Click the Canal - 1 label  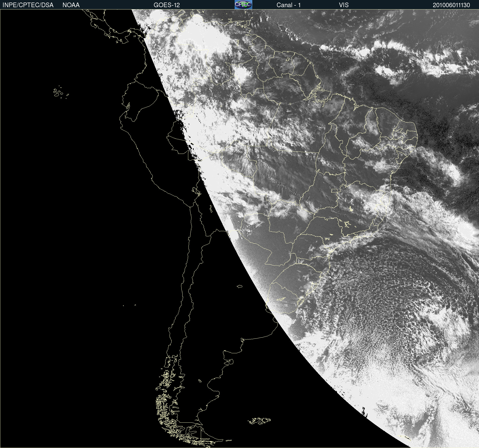(x=288, y=5)
